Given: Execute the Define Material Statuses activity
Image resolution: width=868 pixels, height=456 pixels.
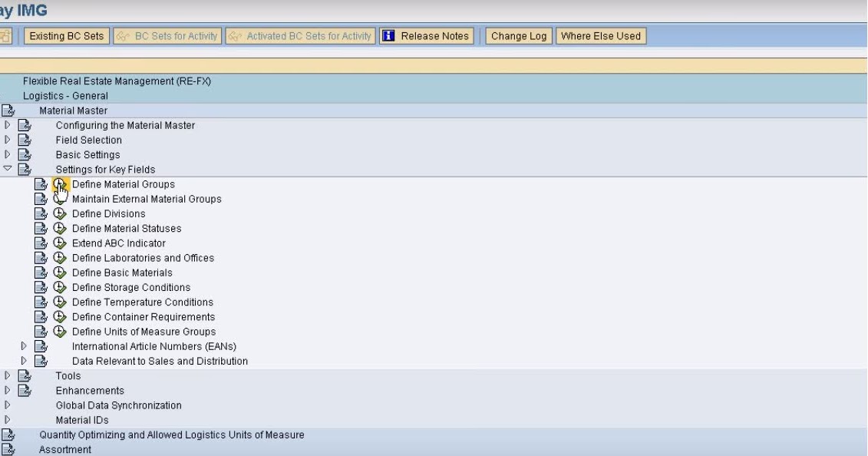Looking at the screenshot, I should pos(60,228).
